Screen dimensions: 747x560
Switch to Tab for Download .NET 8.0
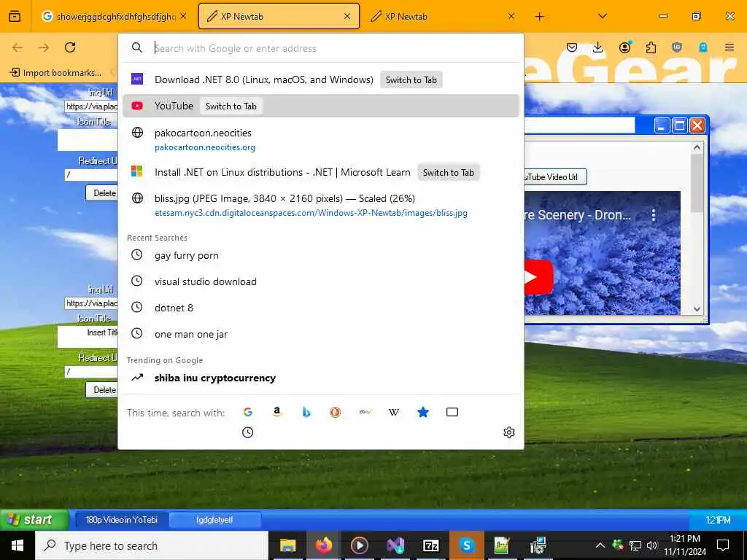click(x=411, y=80)
